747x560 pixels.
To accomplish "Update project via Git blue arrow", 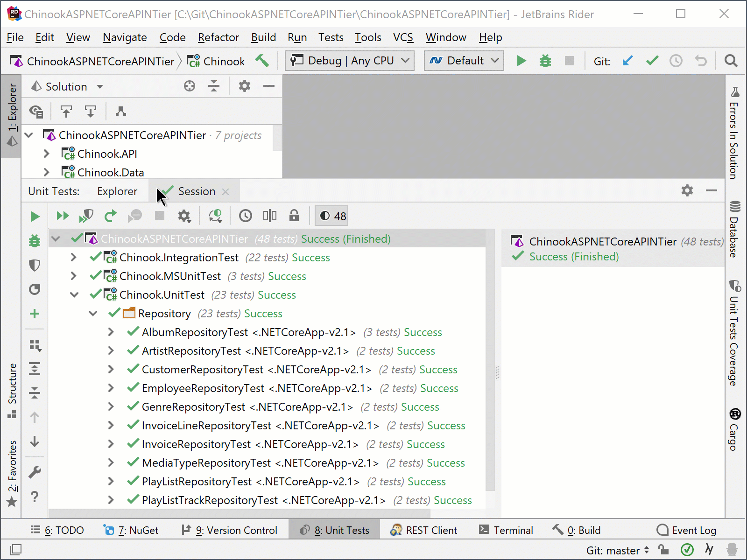I will point(627,61).
